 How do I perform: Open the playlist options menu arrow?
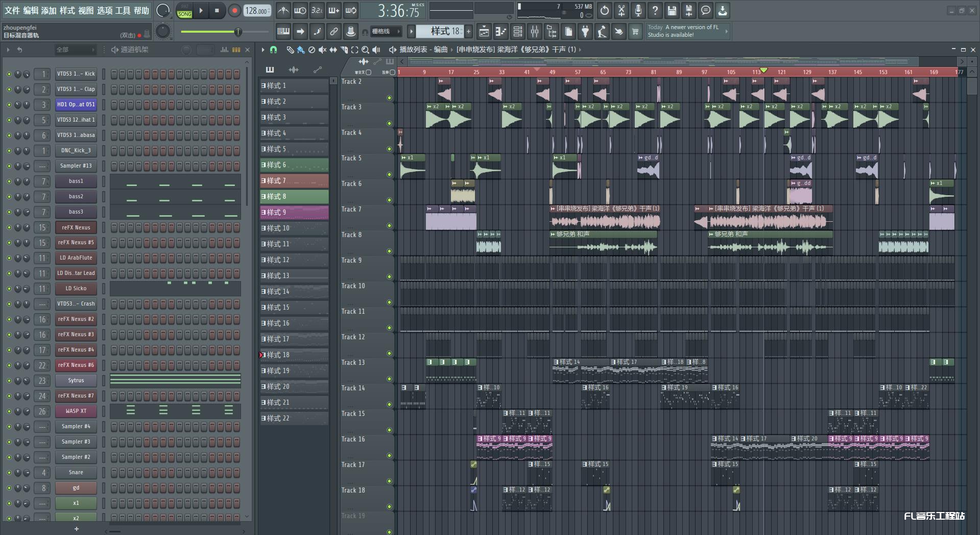coord(263,50)
